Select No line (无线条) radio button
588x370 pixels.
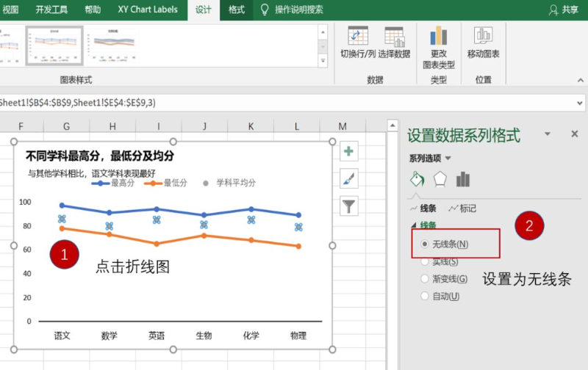[425, 244]
